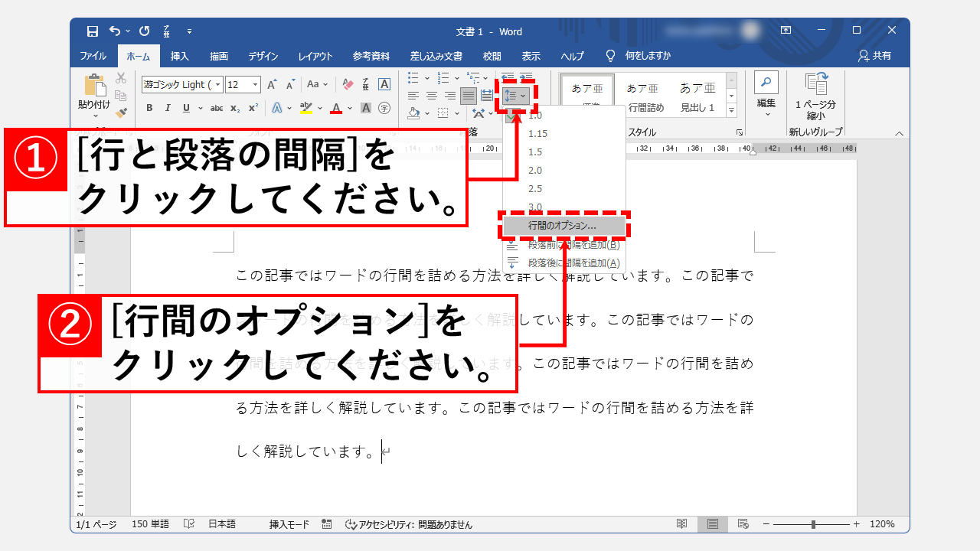
Task: Apply the red font color button
Action: pyautogui.click(x=335, y=108)
